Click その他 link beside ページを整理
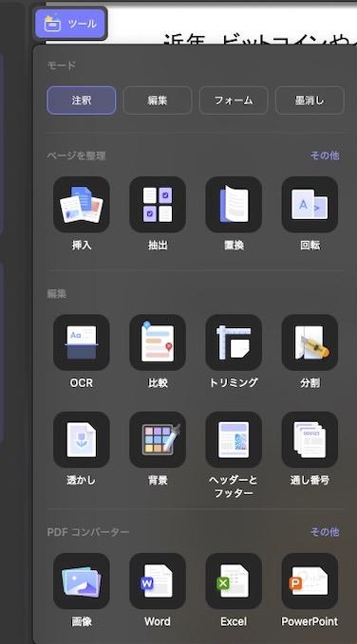 [325, 156]
